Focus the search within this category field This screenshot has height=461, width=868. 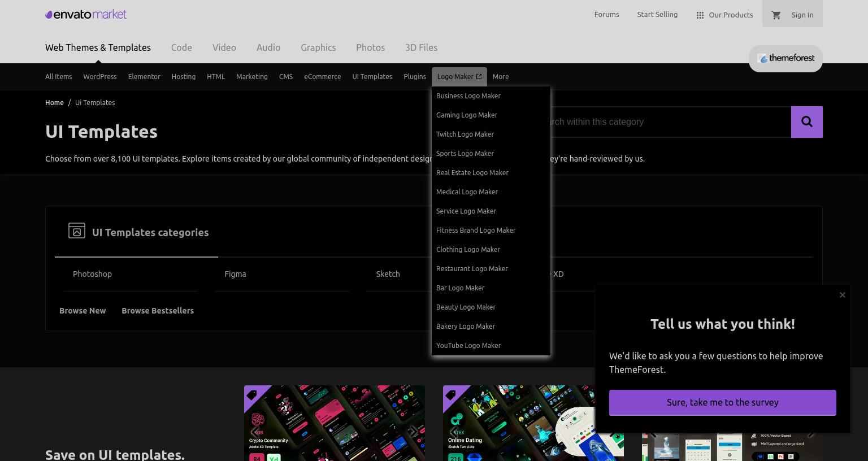[x=670, y=122]
